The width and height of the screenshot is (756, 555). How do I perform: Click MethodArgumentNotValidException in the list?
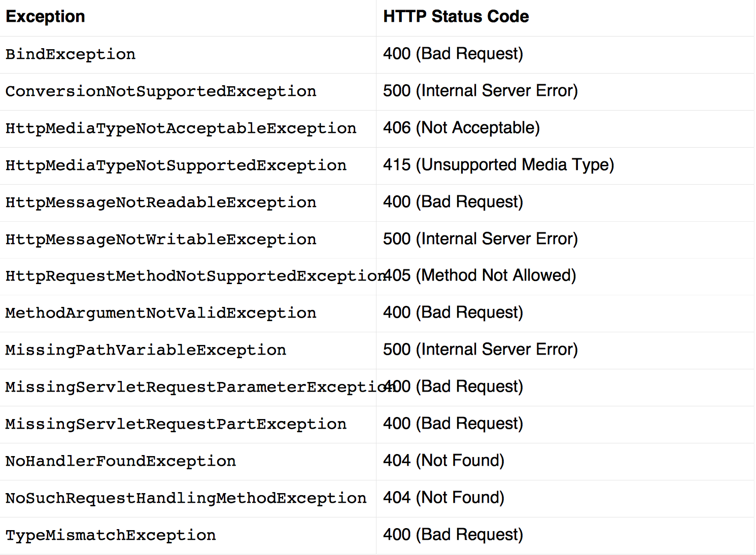pos(161,313)
